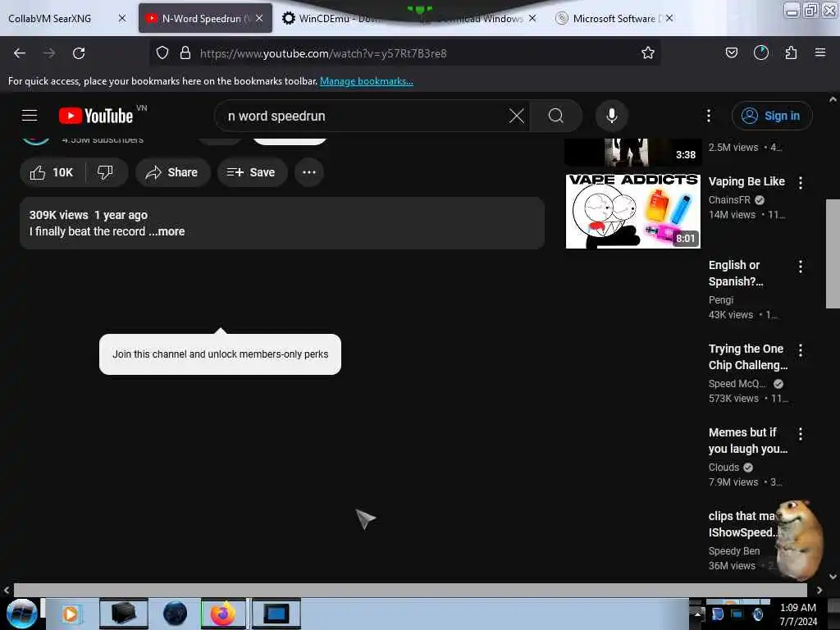840x630 pixels.
Task: Open options for Memes but if video
Action: [x=801, y=434]
